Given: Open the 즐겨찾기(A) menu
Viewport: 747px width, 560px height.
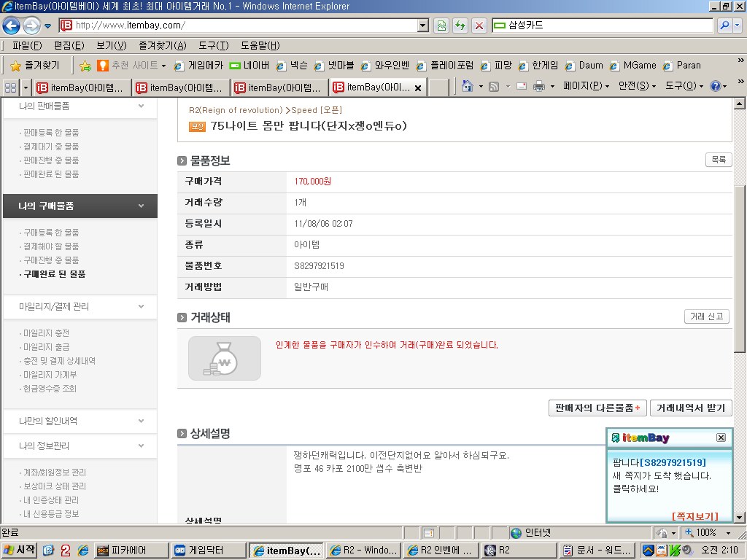Looking at the screenshot, I should click(162, 45).
